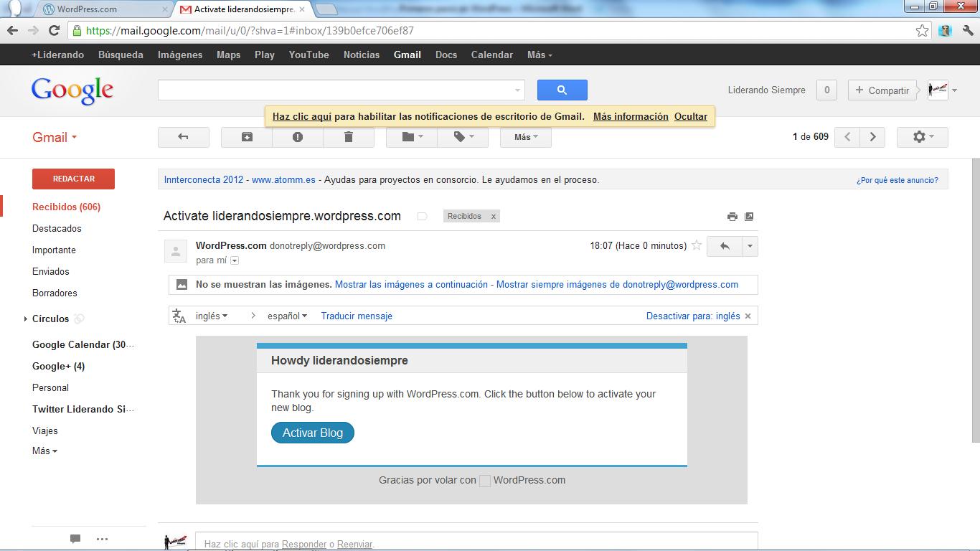Click Mostrar siempre imágenes de donotreply link
The height and width of the screenshot is (551, 980).
pyautogui.click(x=617, y=284)
